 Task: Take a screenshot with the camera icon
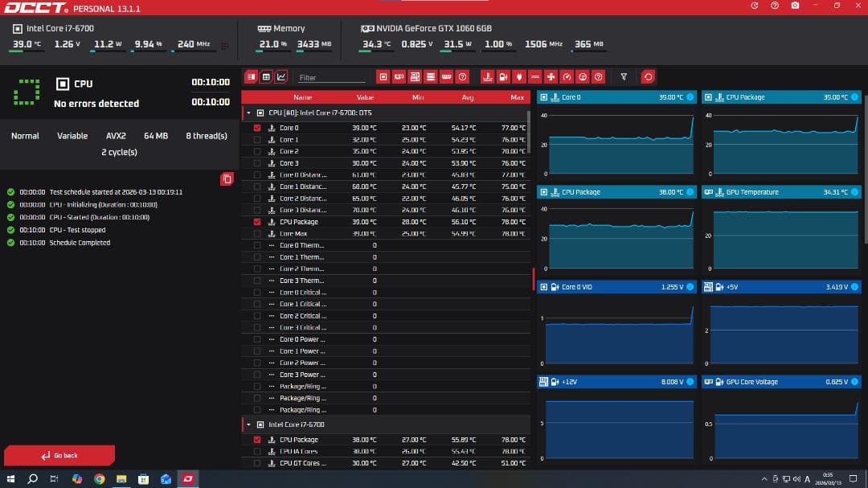point(795,6)
